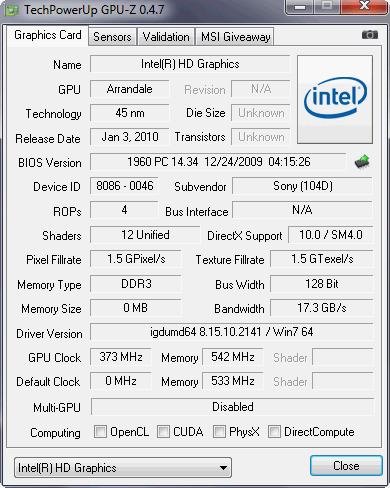Minimize the GPU-Z window
The height and width of the screenshot is (488, 390).
click(300, 7)
